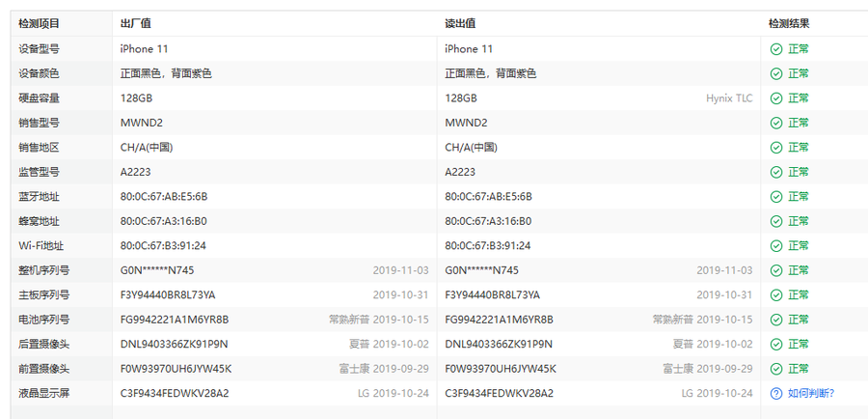
Task: Click blue question mark icon in 液晶显示屏 row
Action: (x=776, y=394)
